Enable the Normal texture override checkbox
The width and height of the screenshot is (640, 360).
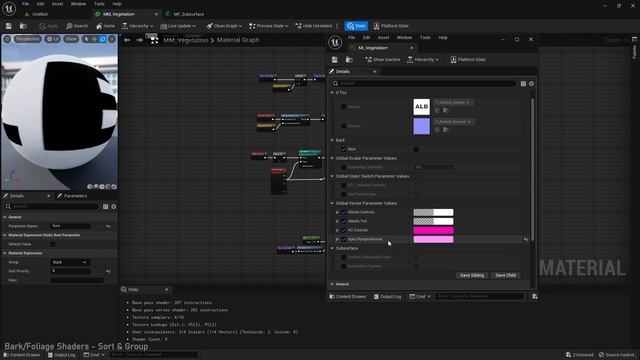[344, 126]
